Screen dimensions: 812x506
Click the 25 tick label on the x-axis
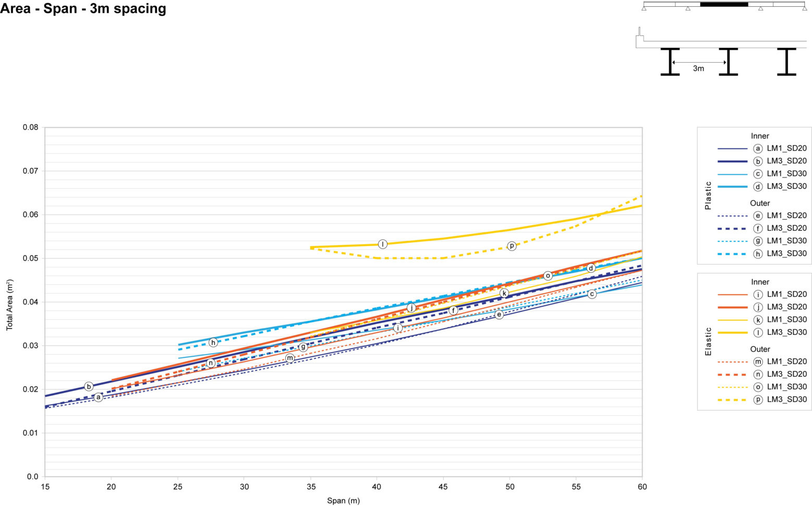pos(178,487)
